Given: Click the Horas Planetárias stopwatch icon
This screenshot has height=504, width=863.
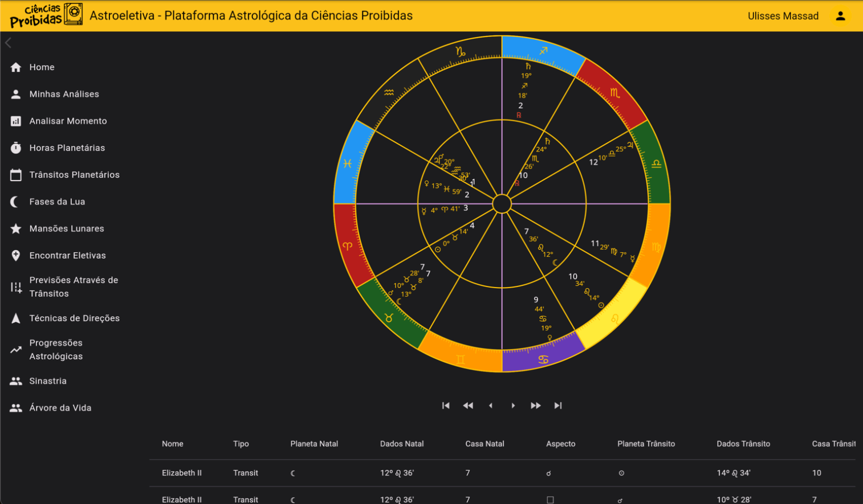Looking at the screenshot, I should [16, 148].
